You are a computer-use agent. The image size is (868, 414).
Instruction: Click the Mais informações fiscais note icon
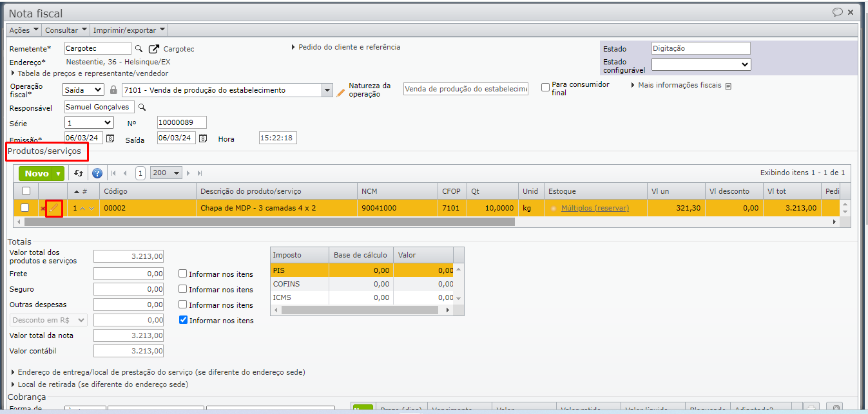(728, 86)
